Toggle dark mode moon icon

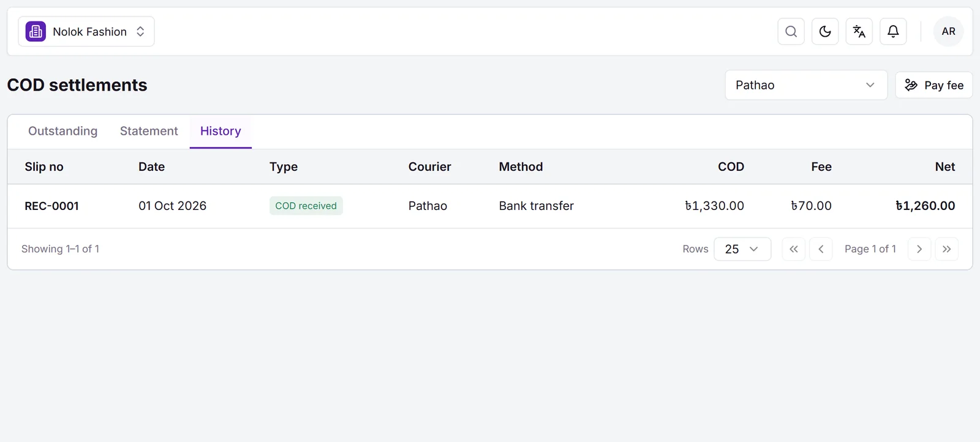(825, 31)
